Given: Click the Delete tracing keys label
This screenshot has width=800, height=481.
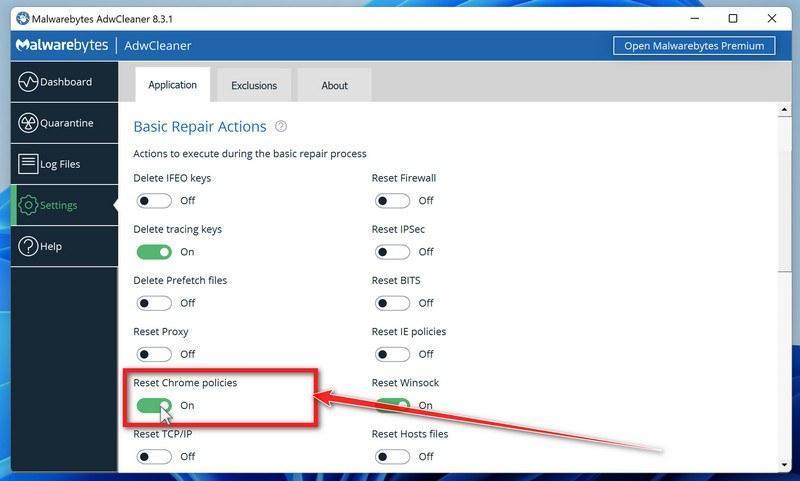Looking at the screenshot, I should click(x=178, y=230).
